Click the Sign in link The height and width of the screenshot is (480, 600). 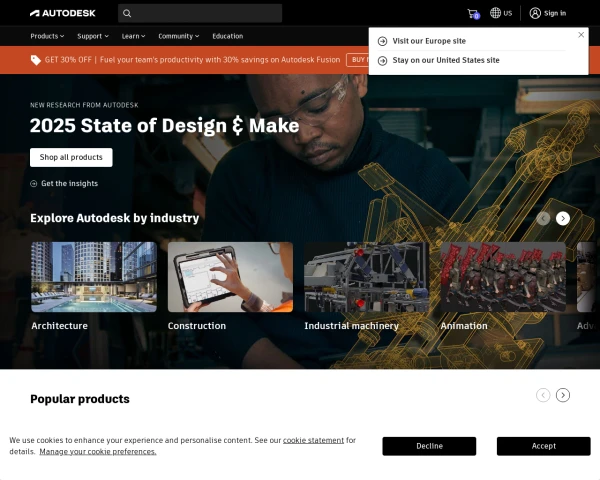coord(555,13)
